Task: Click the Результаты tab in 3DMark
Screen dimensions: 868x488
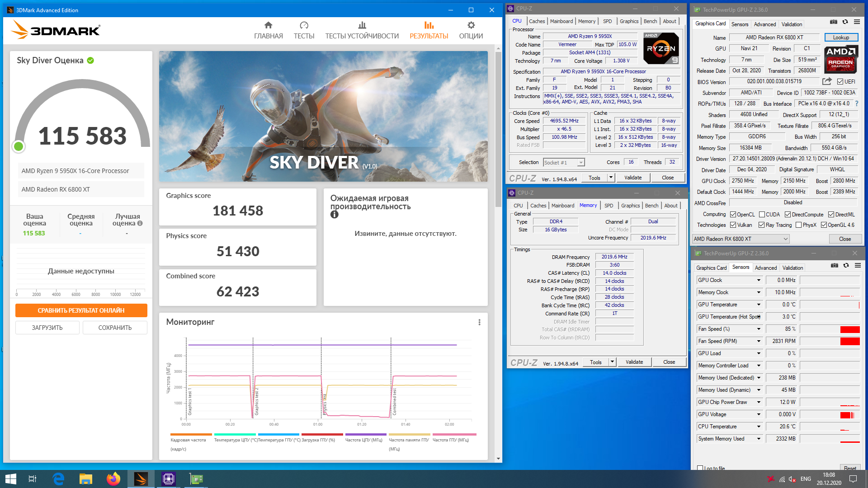Action: click(x=429, y=30)
